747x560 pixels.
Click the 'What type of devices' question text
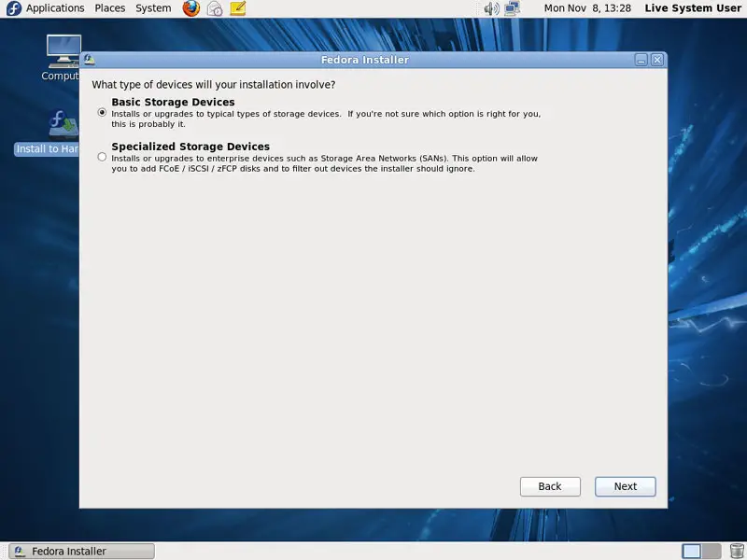[214, 84]
